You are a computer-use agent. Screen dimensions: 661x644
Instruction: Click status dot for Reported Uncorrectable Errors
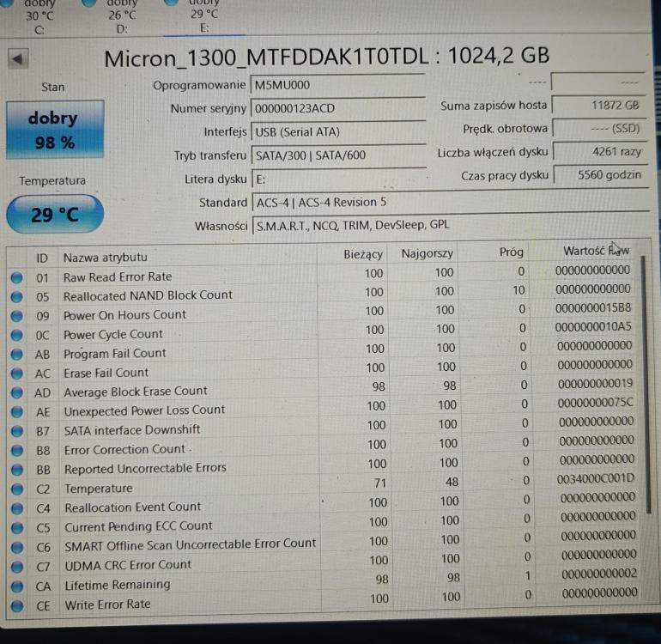pyautogui.click(x=17, y=470)
